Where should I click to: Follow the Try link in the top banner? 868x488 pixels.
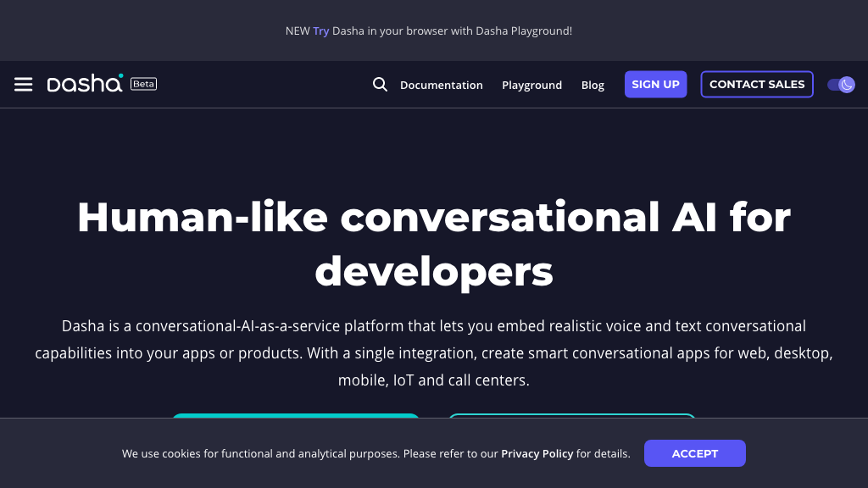point(320,30)
